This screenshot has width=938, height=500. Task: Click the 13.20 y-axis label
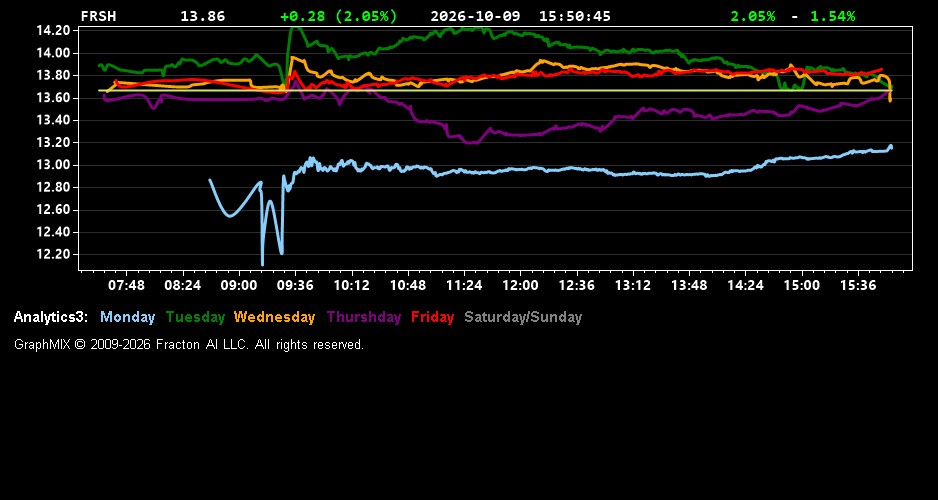coord(54,142)
